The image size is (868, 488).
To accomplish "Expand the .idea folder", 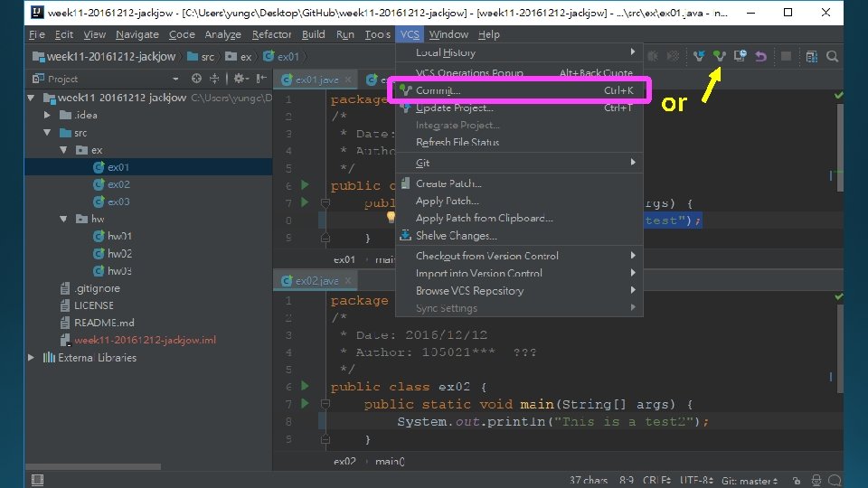I will 48,115.
